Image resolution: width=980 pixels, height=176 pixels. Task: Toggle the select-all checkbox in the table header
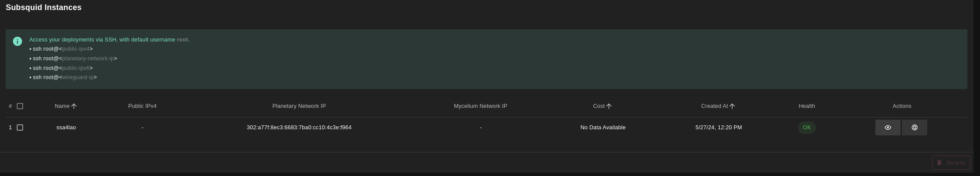click(x=20, y=106)
